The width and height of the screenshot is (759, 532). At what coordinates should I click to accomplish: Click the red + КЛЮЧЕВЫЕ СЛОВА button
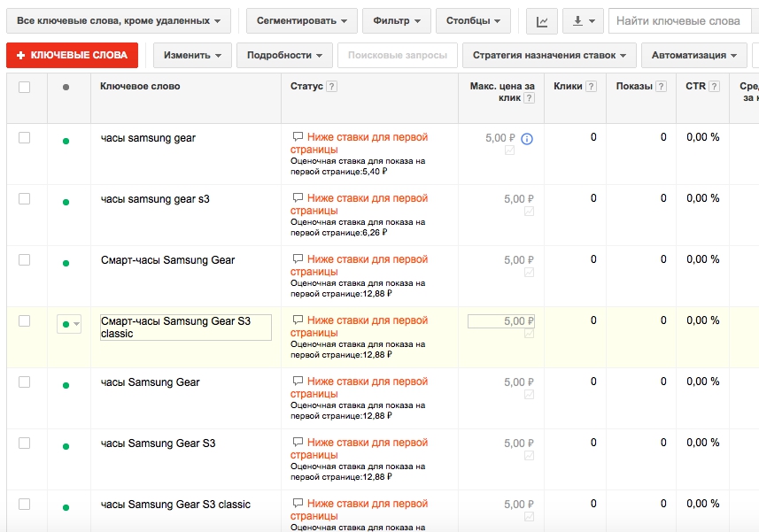click(x=72, y=55)
